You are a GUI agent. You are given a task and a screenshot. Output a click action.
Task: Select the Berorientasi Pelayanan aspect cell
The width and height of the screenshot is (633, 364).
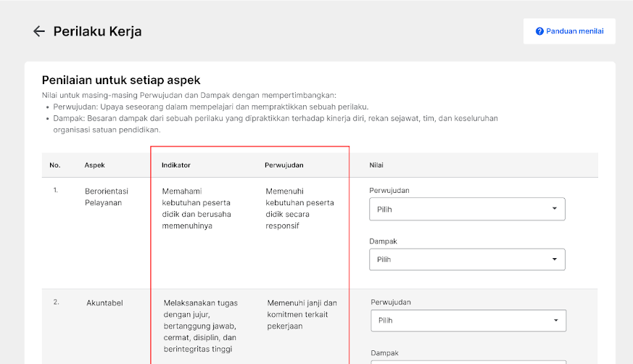pos(106,197)
